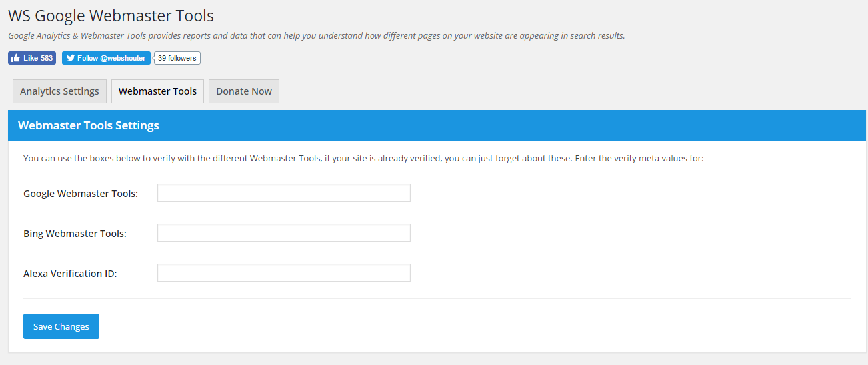868x365 pixels.
Task: Click the Facebook Like count 583
Action: (47, 58)
